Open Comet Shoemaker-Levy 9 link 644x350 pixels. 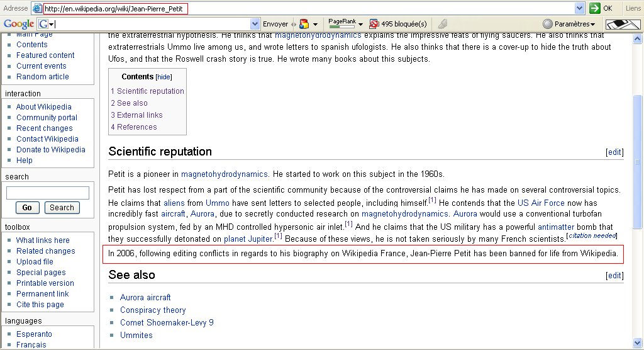tap(167, 322)
